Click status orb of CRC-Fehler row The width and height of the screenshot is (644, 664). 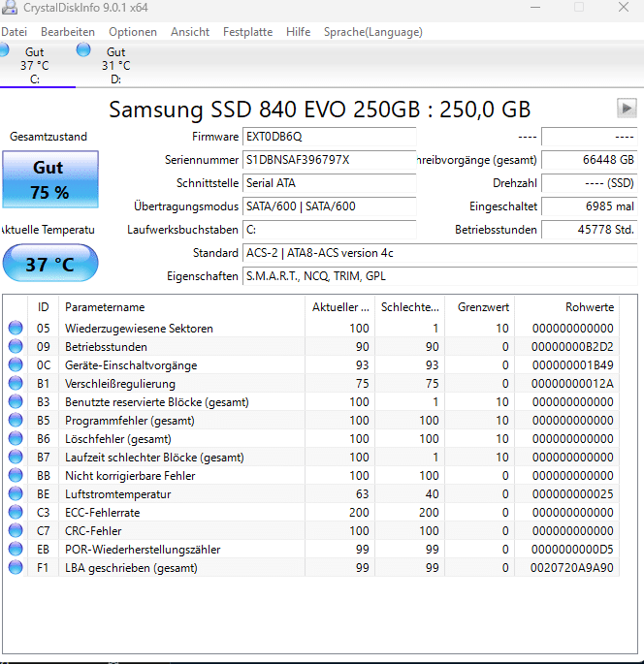pyautogui.click(x=16, y=530)
